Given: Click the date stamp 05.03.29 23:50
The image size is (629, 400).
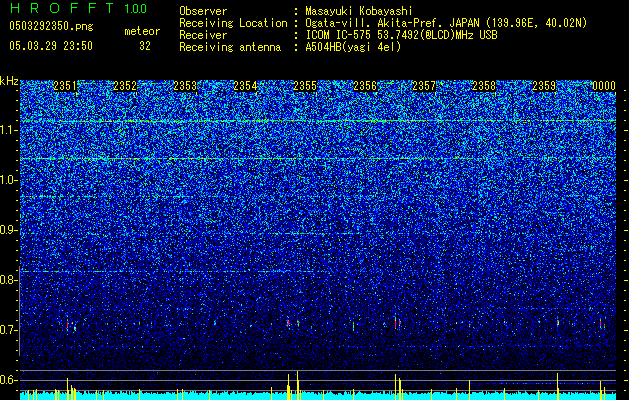Looking at the screenshot, I should (51, 46).
